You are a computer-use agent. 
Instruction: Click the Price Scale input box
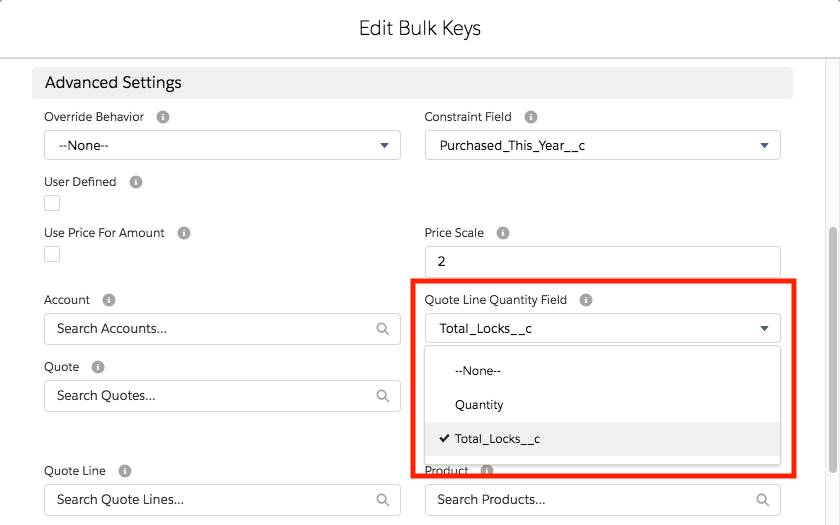[602, 261]
